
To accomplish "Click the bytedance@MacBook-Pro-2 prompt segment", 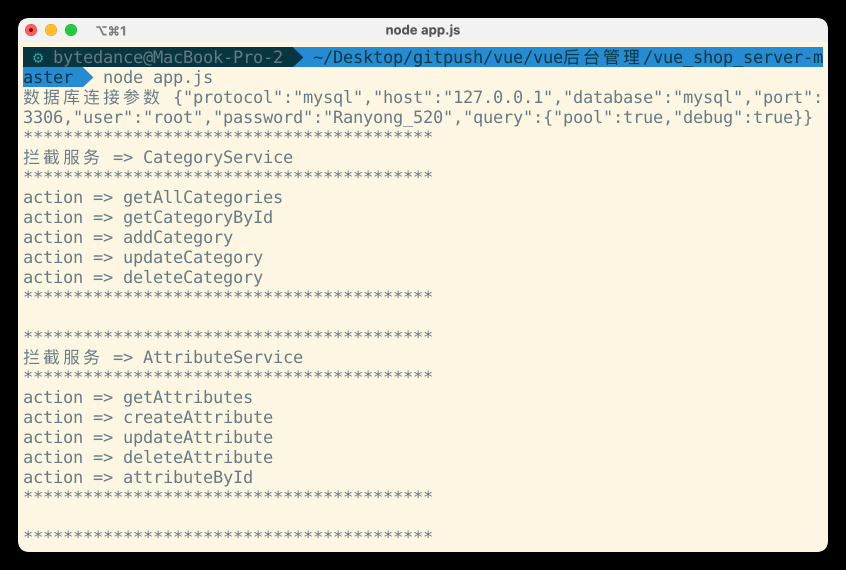I will 167,58.
